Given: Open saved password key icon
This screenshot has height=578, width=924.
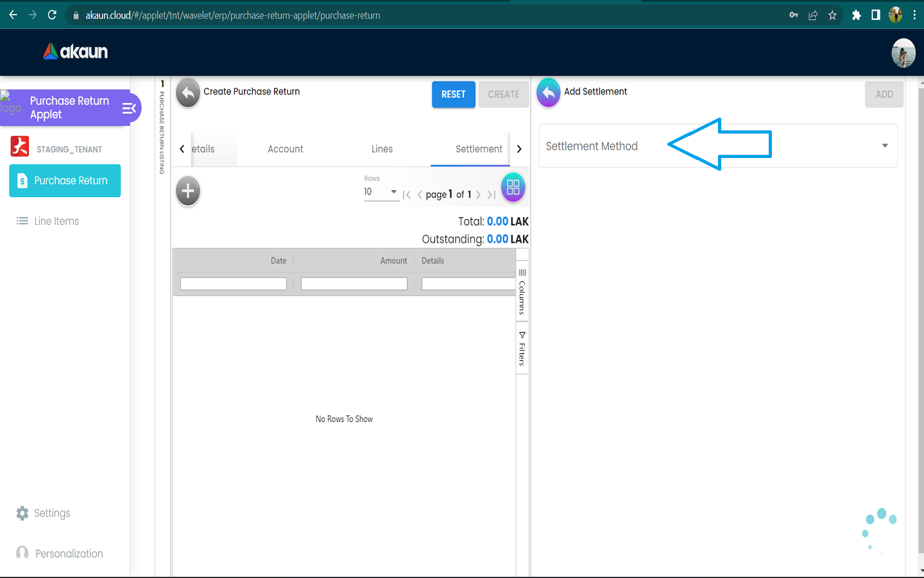Looking at the screenshot, I should pos(794,15).
